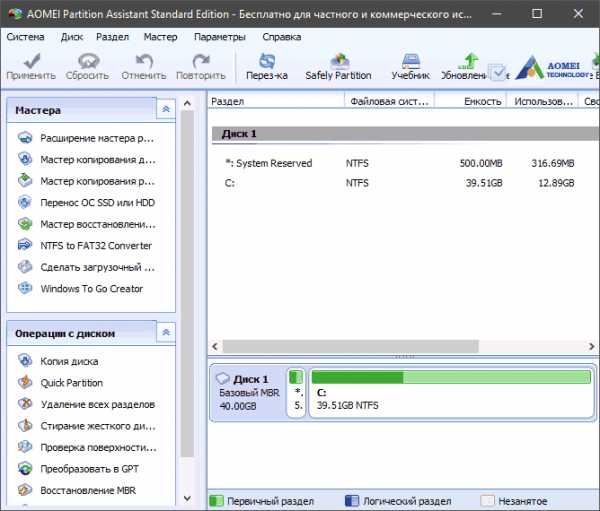This screenshot has width=600, height=511.
Task: Click the 316.69MB used value
Action: (x=553, y=163)
